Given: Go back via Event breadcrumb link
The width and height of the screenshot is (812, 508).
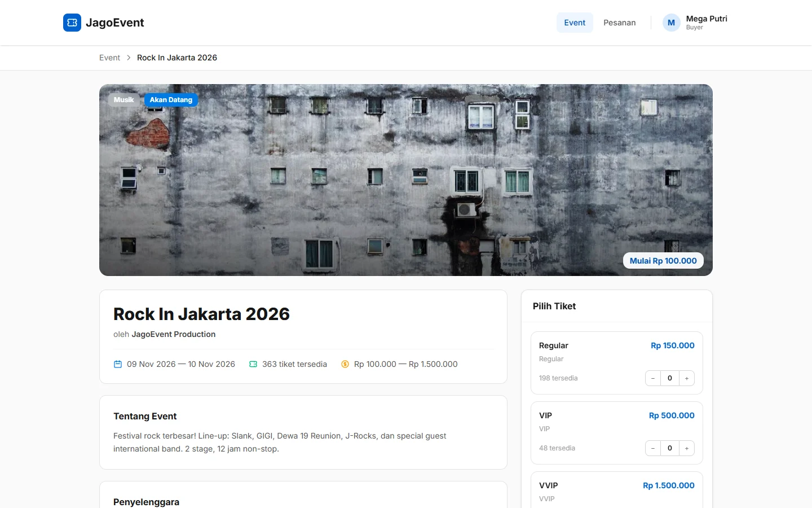Looking at the screenshot, I should coord(109,58).
